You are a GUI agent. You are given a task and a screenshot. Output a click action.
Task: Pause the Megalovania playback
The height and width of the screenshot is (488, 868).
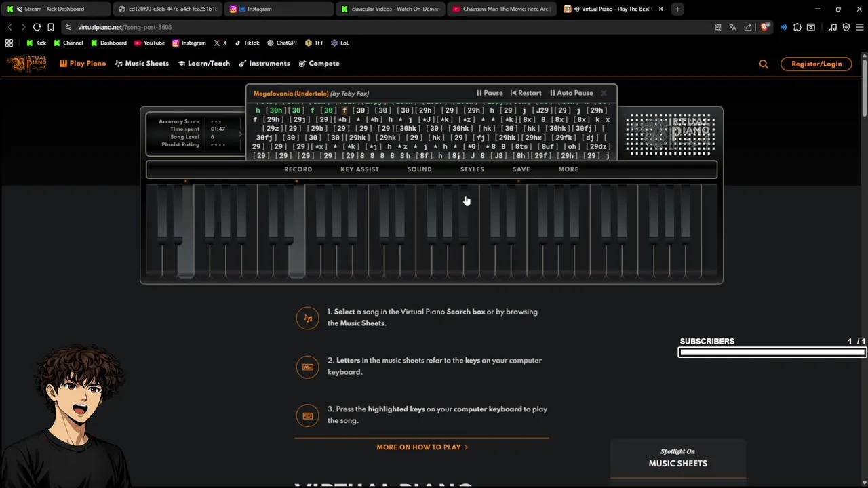click(x=490, y=93)
